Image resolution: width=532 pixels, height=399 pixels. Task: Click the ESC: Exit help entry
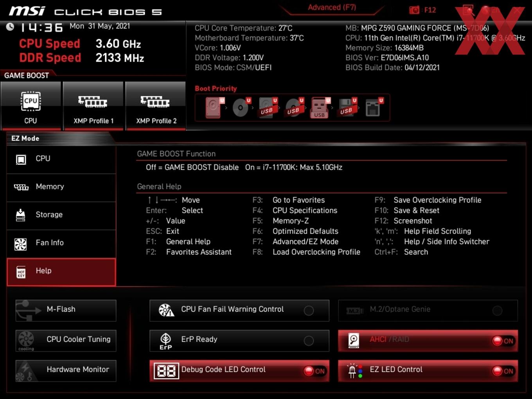[x=162, y=231]
